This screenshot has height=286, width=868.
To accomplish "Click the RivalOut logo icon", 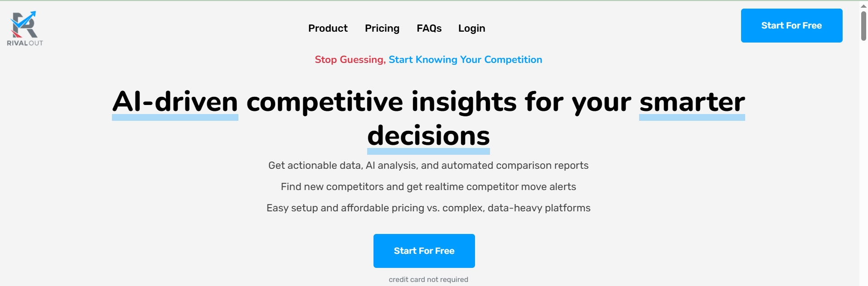I will (x=24, y=24).
